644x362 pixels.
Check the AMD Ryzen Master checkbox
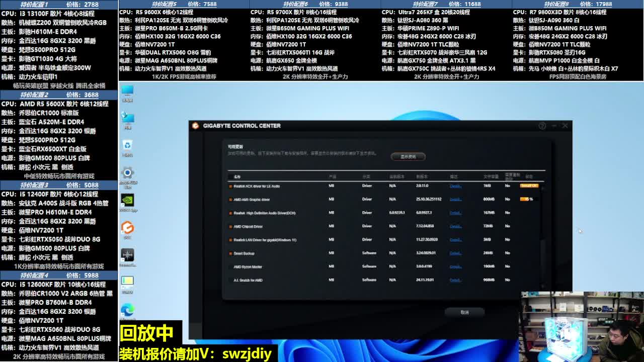tap(231, 267)
